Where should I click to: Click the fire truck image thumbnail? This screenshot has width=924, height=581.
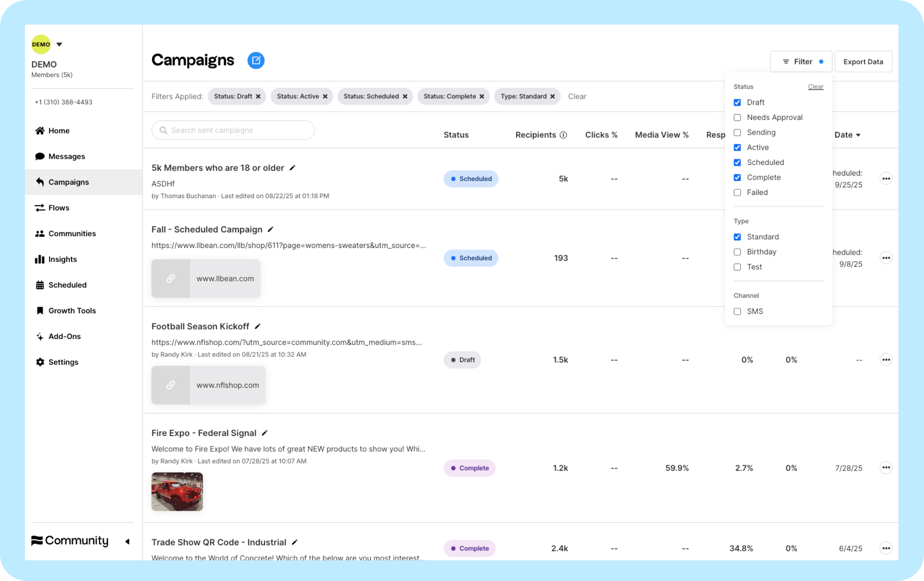click(177, 491)
